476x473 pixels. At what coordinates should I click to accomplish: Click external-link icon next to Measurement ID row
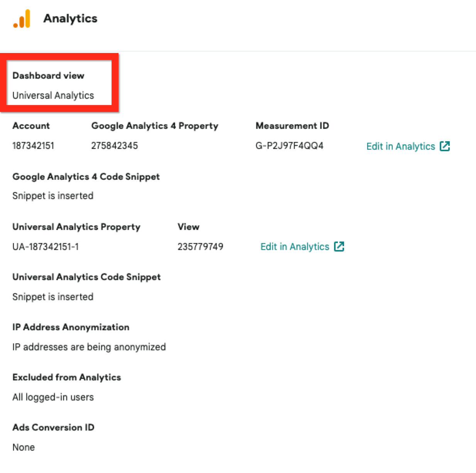(x=445, y=146)
